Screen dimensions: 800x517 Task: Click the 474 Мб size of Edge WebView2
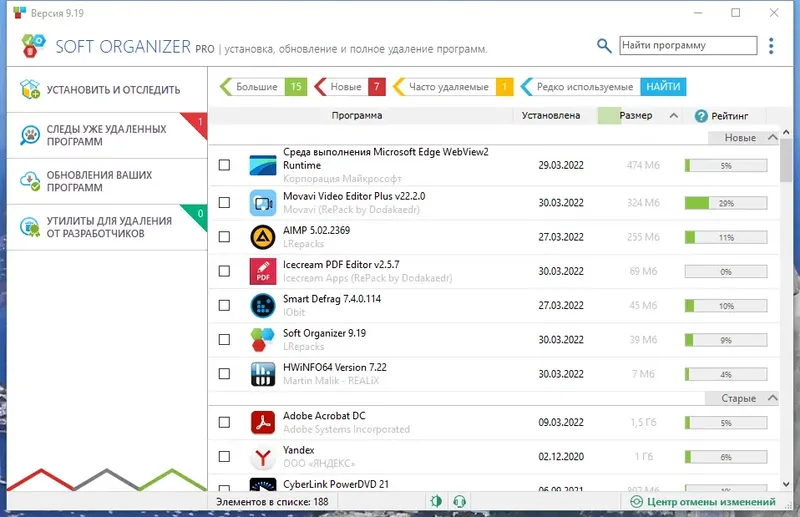[643, 165]
